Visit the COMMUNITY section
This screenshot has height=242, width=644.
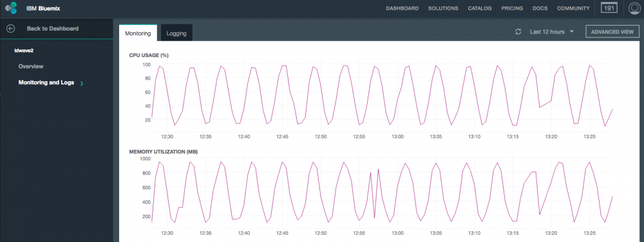(x=573, y=8)
